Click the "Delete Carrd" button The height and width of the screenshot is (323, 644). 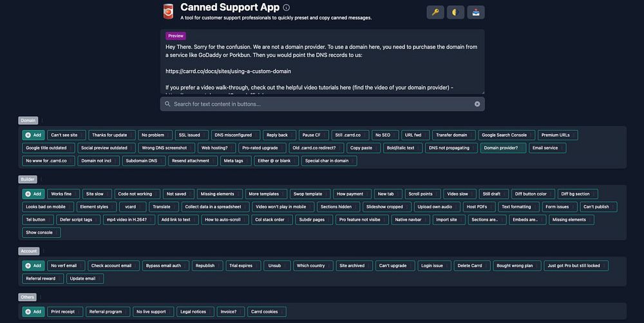pos(472,266)
